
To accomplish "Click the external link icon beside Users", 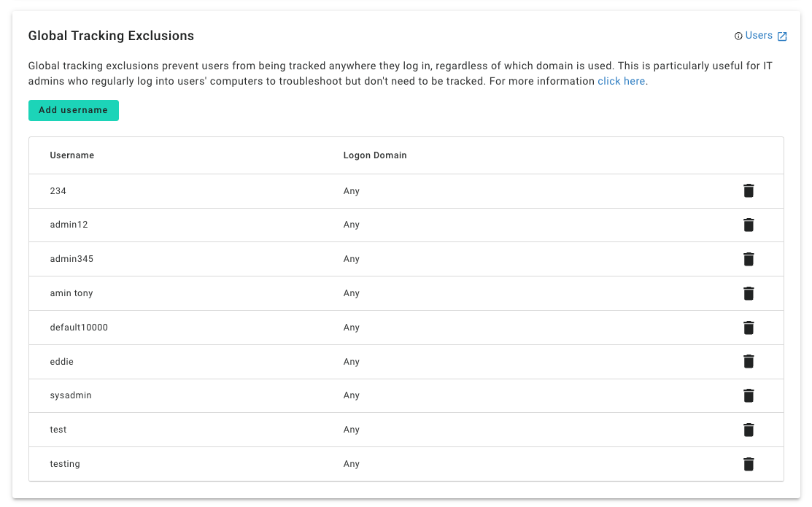I will point(782,36).
